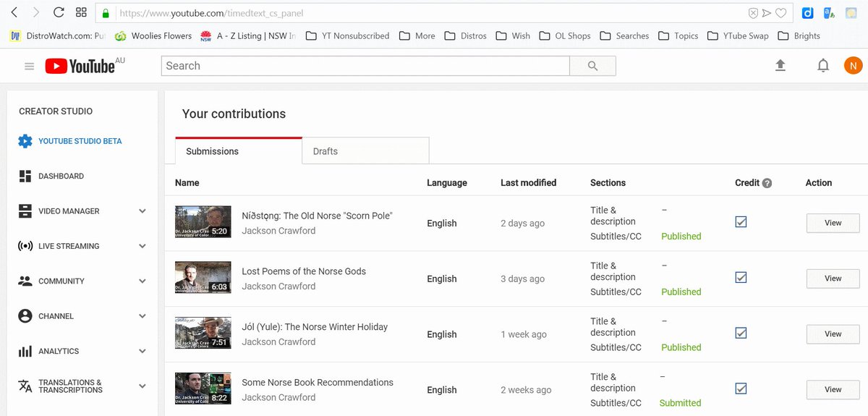This screenshot has height=416, width=868.
Task: Toggle credit checkbox for Lost Poems video
Action: click(x=741, y=277)
